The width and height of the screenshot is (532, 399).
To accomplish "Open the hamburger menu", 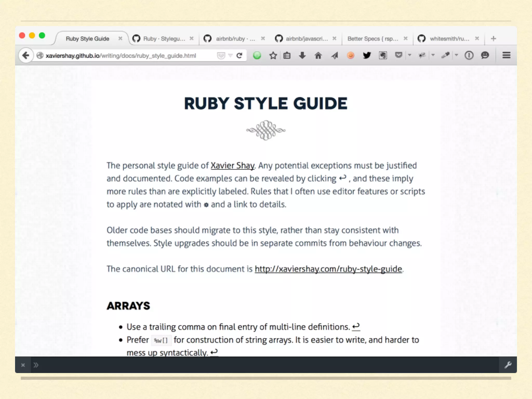I will click(506, 55).
